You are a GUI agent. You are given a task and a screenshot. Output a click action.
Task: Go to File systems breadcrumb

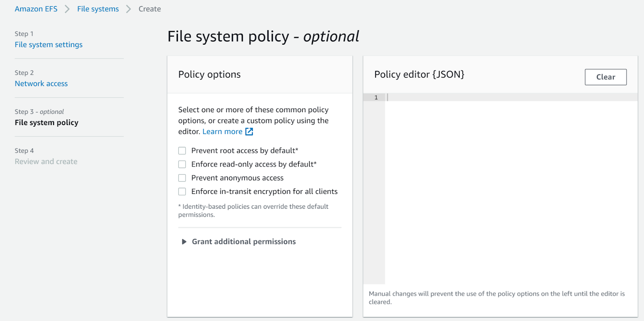tap(98, 9)
